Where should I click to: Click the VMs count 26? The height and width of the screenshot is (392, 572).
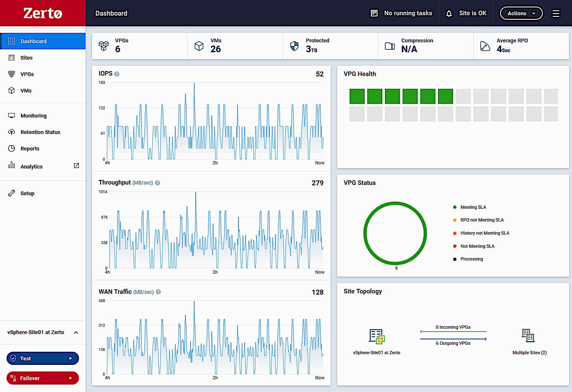click(x=215, y=49)
